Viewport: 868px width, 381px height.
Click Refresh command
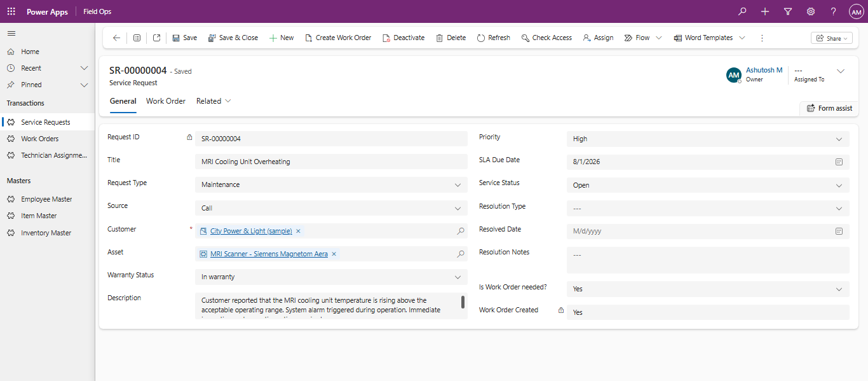point(494,38)
